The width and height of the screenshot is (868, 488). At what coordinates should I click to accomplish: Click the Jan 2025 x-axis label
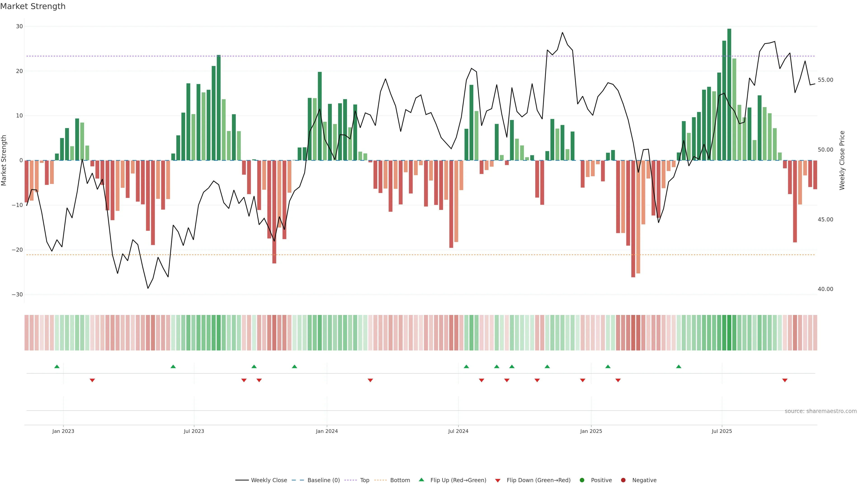tap(591, 431)
